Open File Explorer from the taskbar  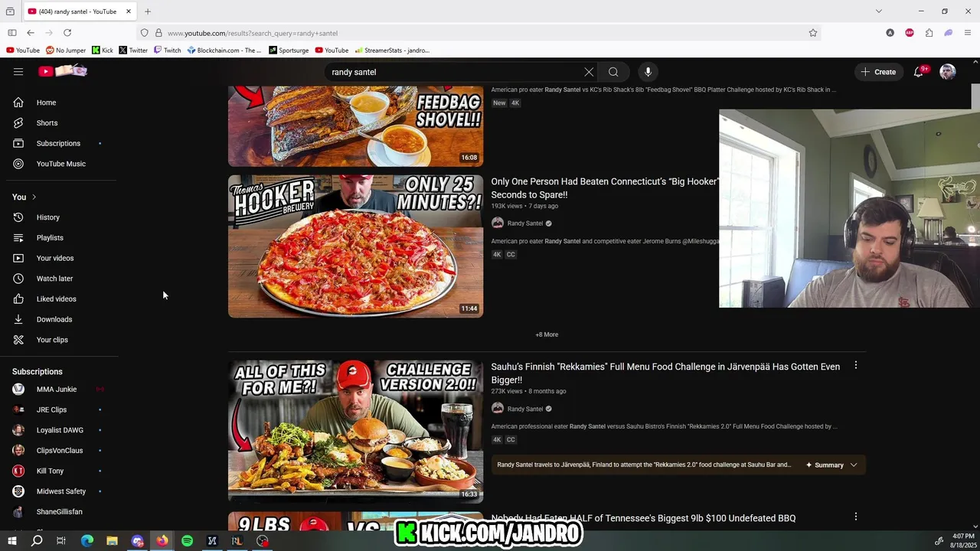112,541
